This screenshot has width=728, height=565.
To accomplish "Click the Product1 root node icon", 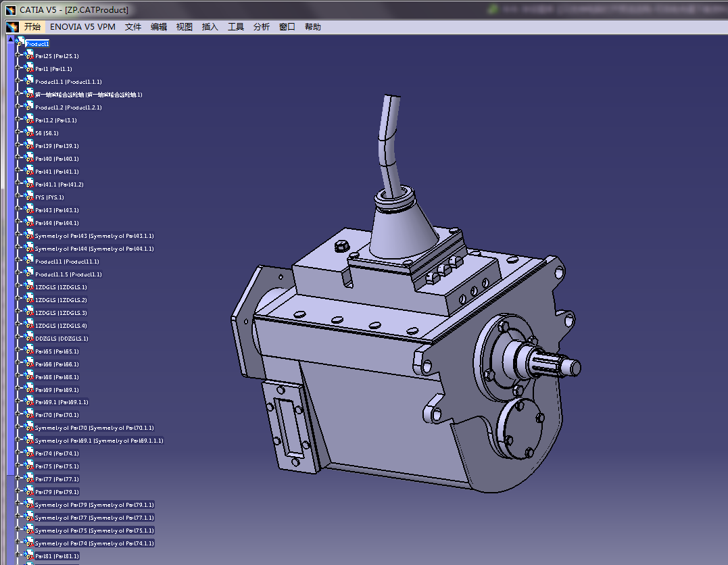I will [x=20, y=43].
